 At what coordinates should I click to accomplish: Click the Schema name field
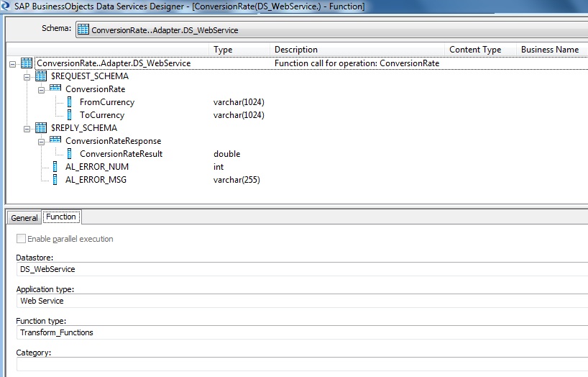(332, 29)
